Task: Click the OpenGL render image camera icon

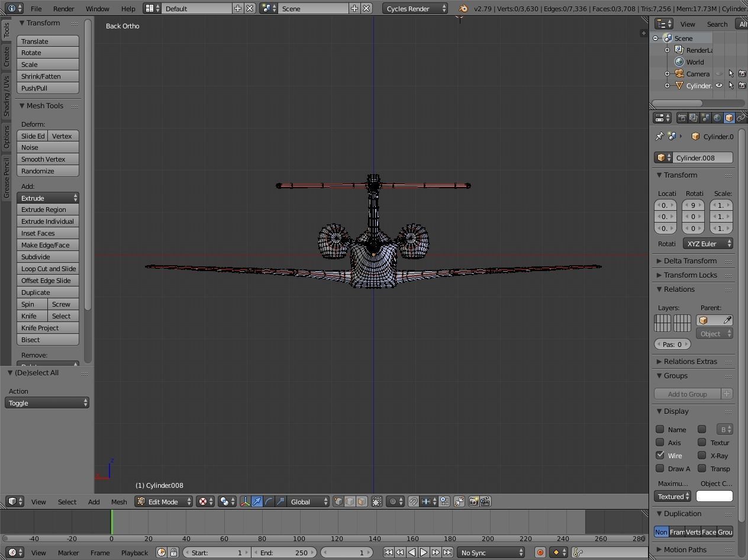Action: coord(473,501)
